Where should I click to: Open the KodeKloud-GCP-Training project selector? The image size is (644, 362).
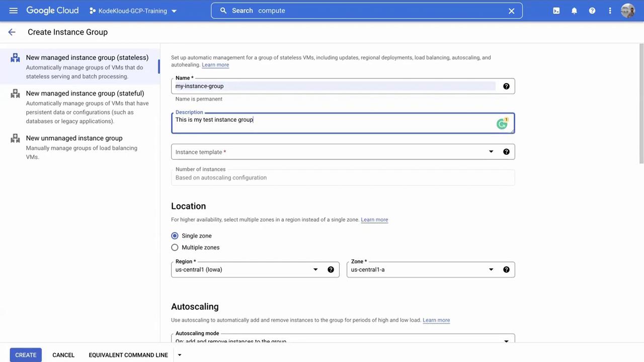coord(133,11)
